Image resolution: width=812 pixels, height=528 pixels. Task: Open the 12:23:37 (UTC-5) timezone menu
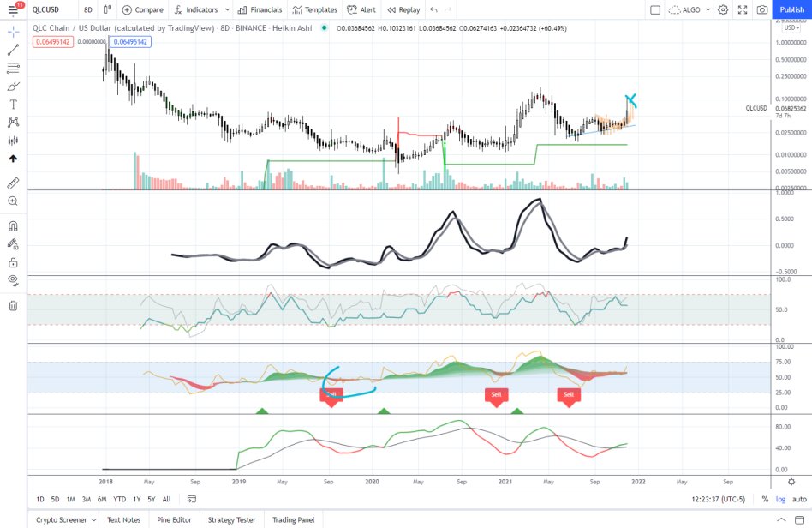point(718,499)
